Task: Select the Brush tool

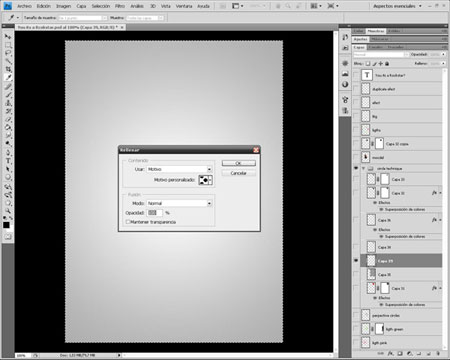Action: [x=8, y=95]
